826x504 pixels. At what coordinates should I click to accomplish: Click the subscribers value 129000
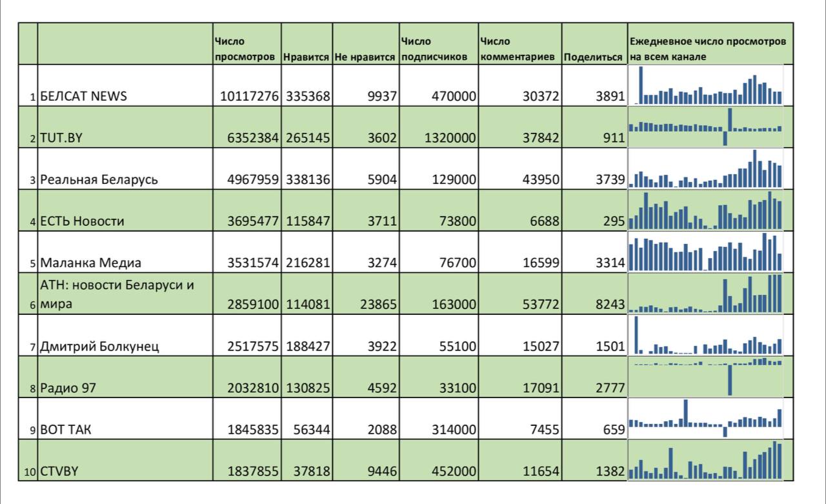pos(454,180)
